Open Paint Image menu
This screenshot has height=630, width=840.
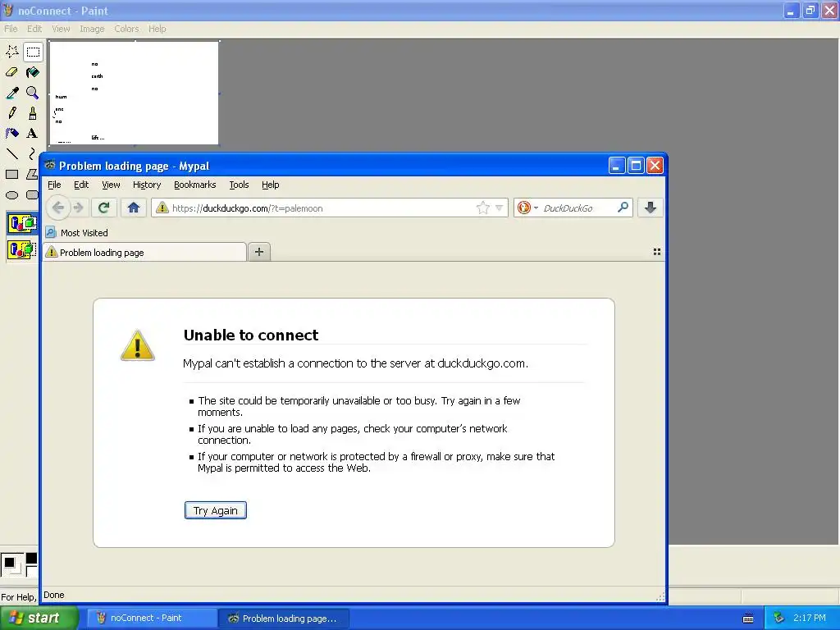(92, 29)
